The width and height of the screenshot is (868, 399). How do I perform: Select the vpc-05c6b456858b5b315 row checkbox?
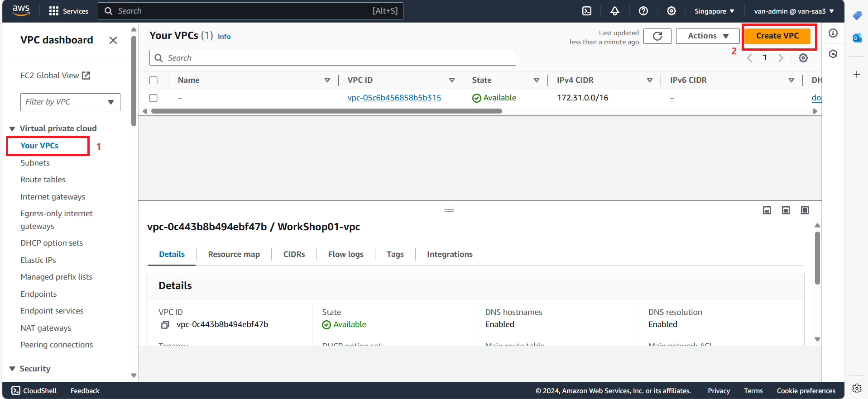coord(153,98)
